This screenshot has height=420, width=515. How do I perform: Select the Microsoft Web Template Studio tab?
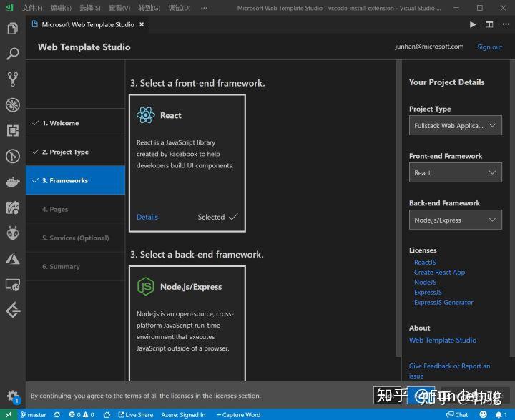(x=88, y=24)
